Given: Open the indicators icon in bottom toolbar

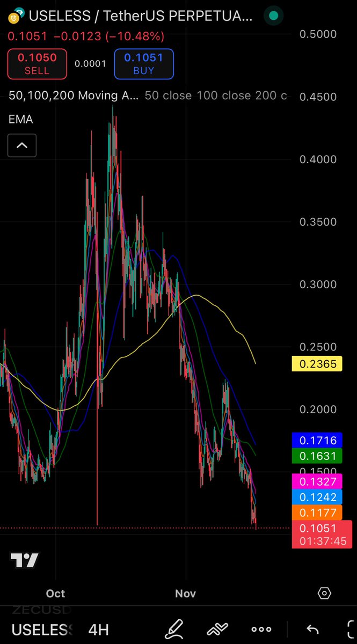Looking at the screenshot, I should (218, 629).
